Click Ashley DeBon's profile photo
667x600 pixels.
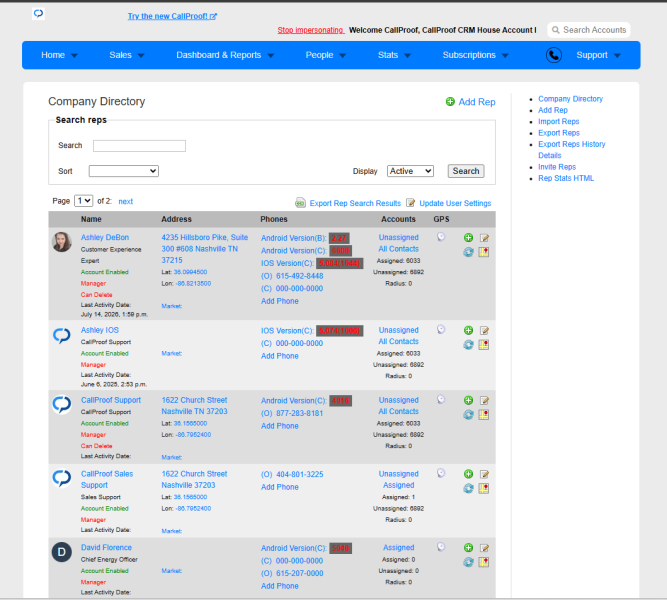click(x=62, y=242)
